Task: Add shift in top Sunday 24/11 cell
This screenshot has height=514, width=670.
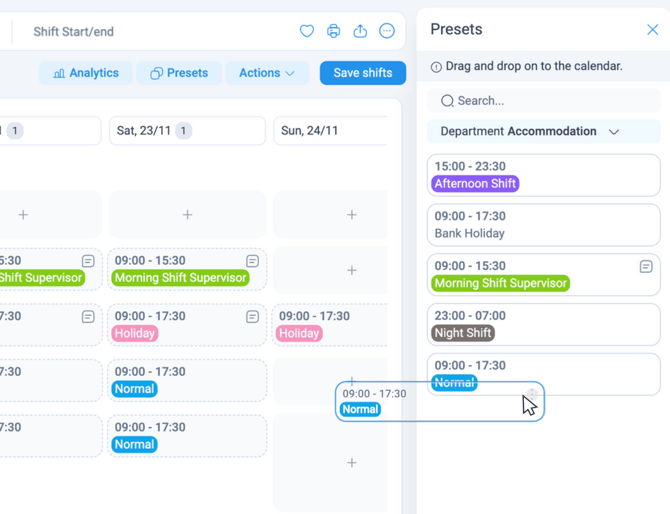Action: [x=351, y=215]
